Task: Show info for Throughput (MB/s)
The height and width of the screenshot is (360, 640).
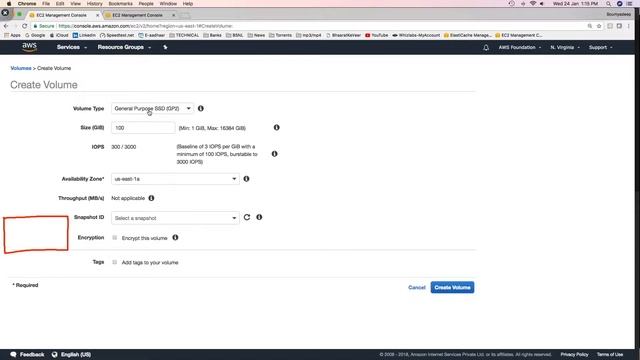Action: click(151, 198)
